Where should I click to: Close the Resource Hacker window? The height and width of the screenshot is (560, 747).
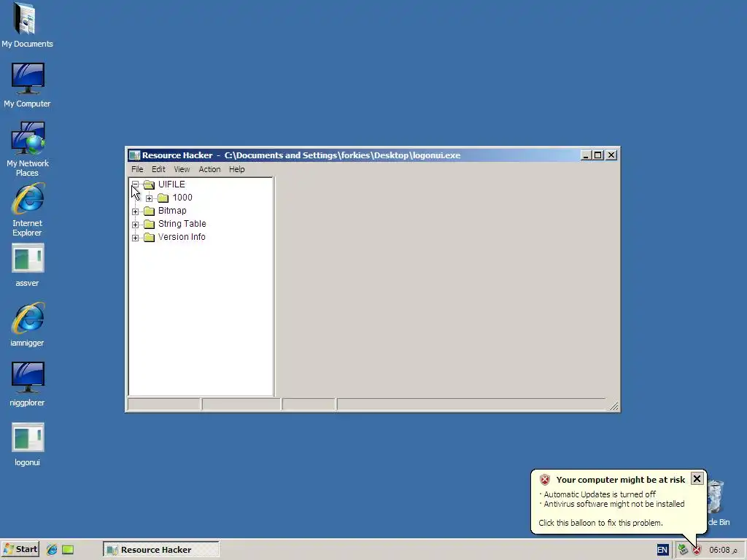point(611,155)
